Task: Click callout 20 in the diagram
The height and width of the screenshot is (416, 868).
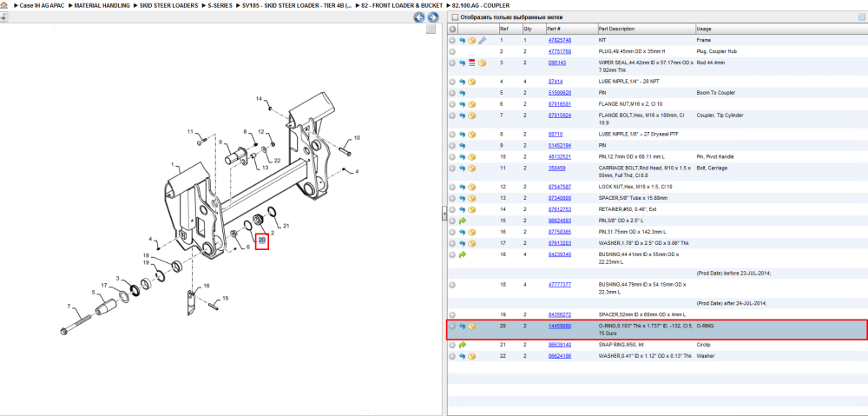Action: 262,241
